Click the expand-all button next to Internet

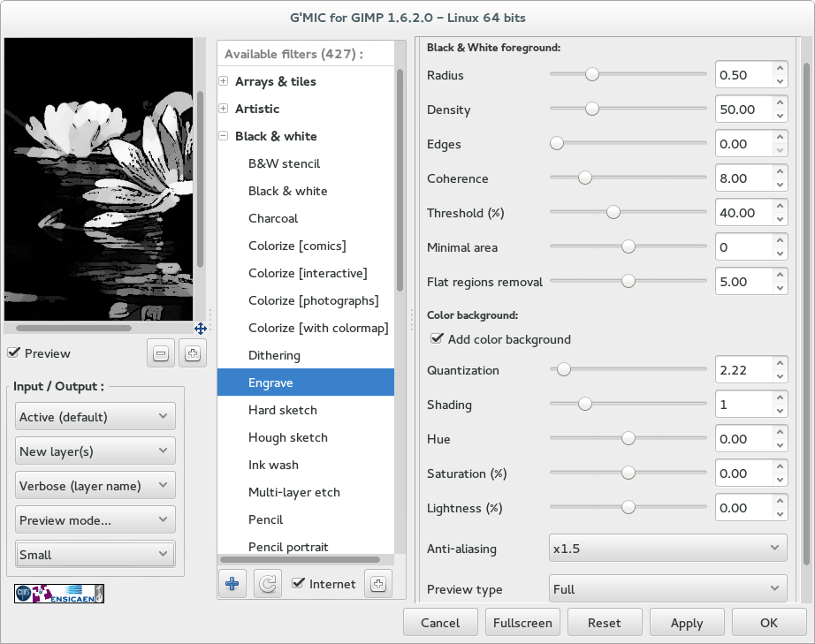(x=377, y=584)
